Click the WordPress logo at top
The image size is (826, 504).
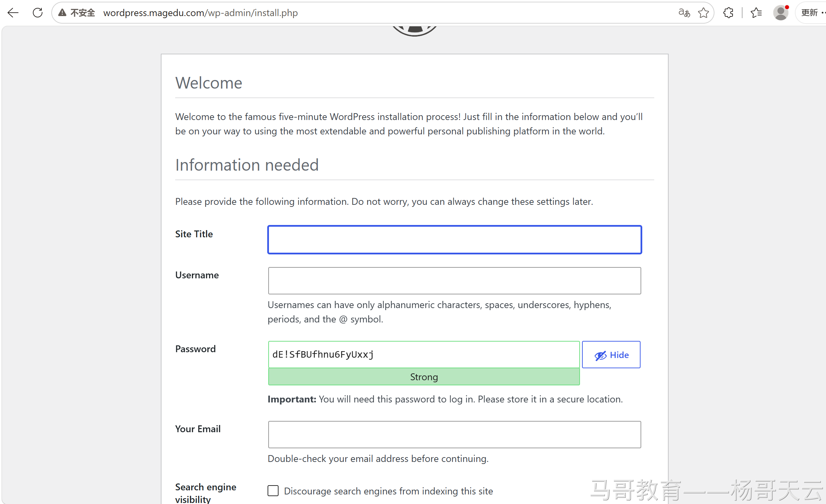(x=414, y=31)
